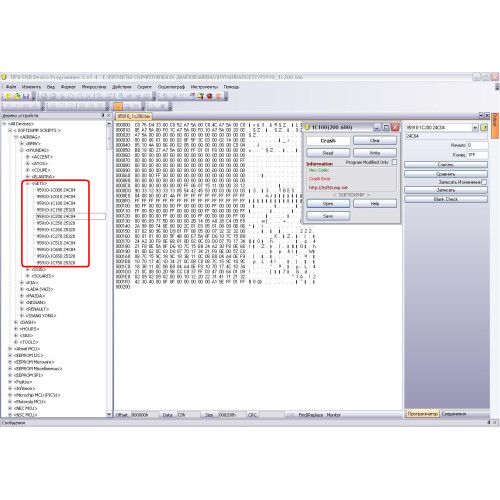Click the Open file folder icon
The height and width of the screenshot is (500, 500).
17,96
